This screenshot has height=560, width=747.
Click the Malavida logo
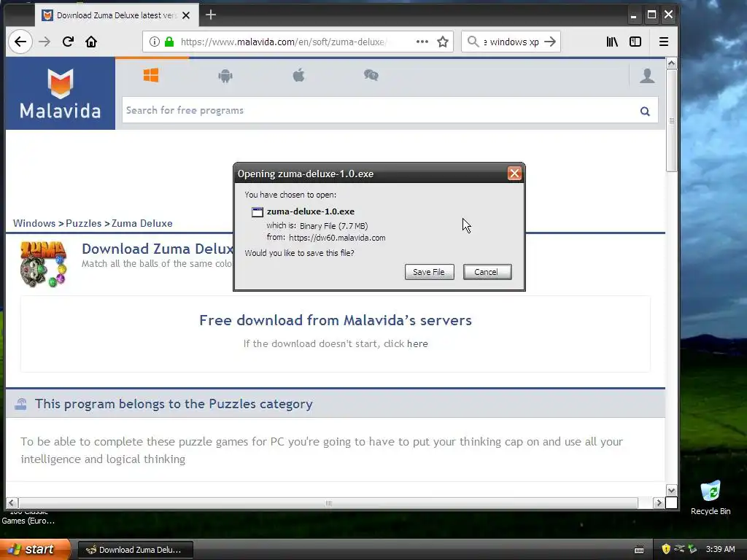61,93
